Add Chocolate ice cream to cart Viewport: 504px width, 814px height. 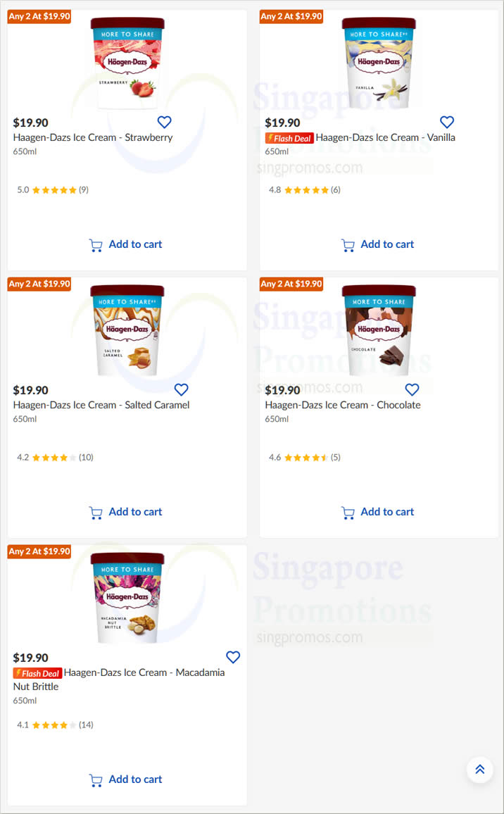[x=378, y=512]
